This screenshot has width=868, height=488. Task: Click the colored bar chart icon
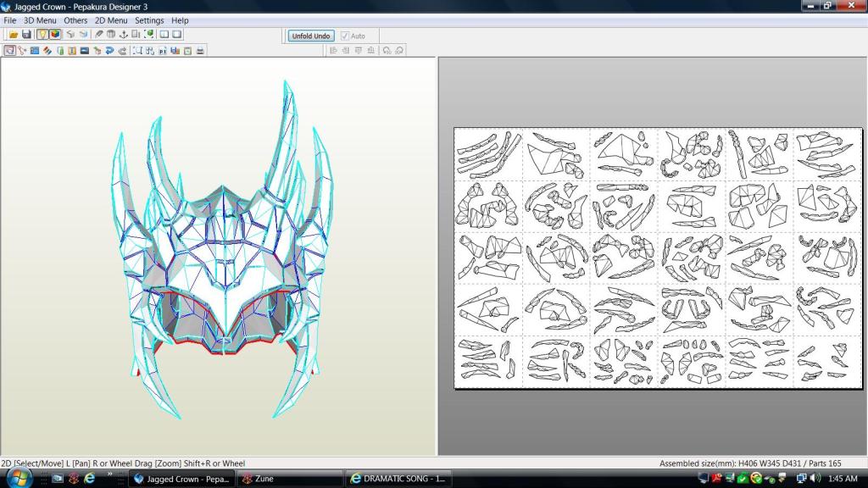point(175,51)
